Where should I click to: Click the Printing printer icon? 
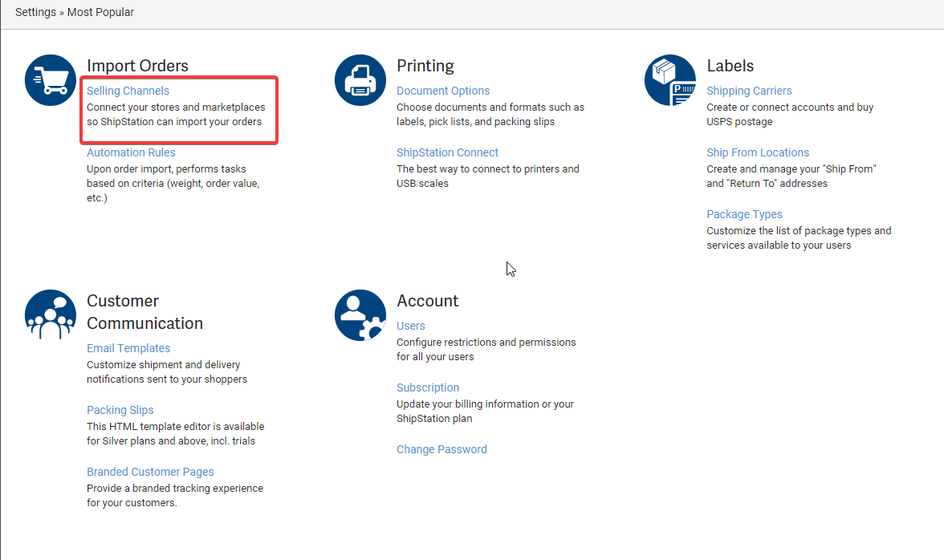point(360,80)
